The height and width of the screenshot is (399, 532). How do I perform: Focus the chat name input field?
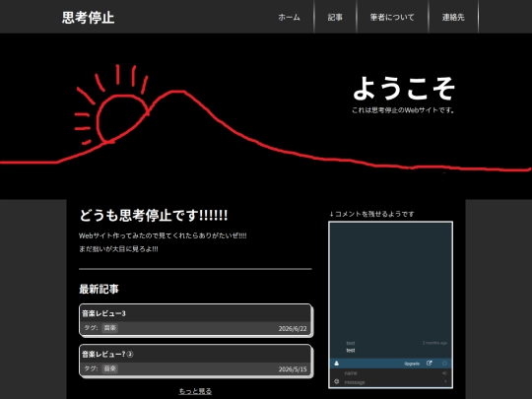tap(392, 373)
